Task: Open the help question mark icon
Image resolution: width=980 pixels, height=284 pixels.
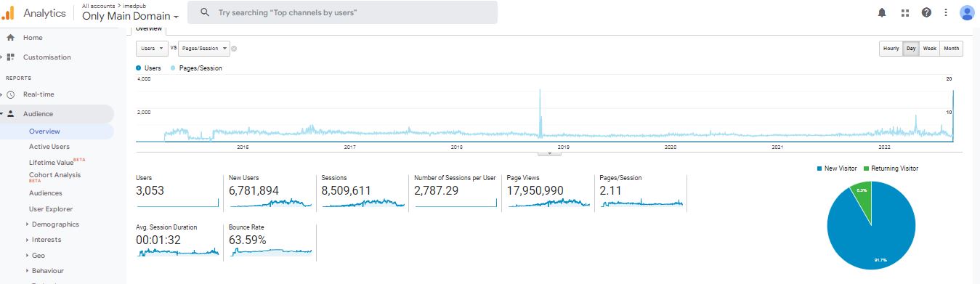Action: (926, 12)
